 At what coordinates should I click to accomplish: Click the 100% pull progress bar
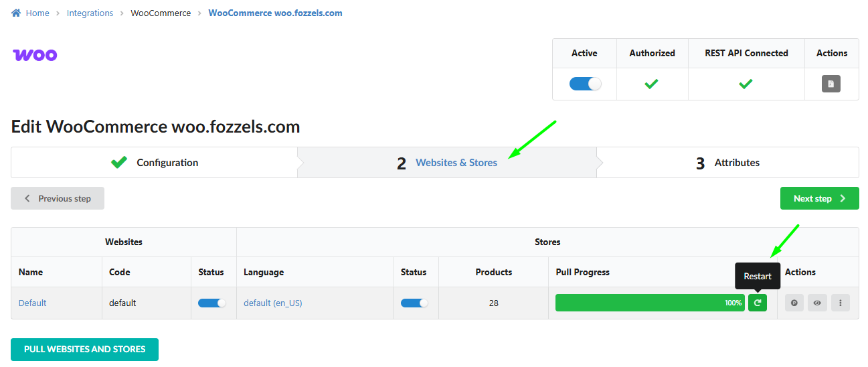(650, 303)
